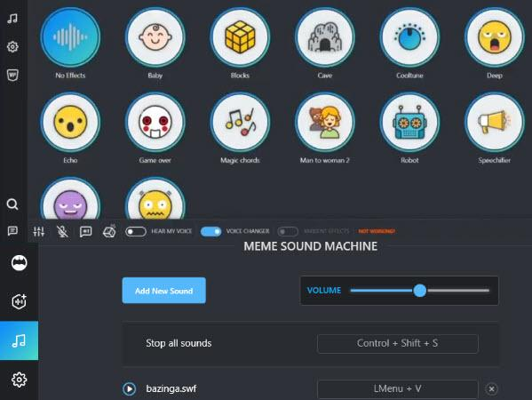Click the Stop all sounds label
This screenshot has width=532, height=400.
click(x=179, y=343)
